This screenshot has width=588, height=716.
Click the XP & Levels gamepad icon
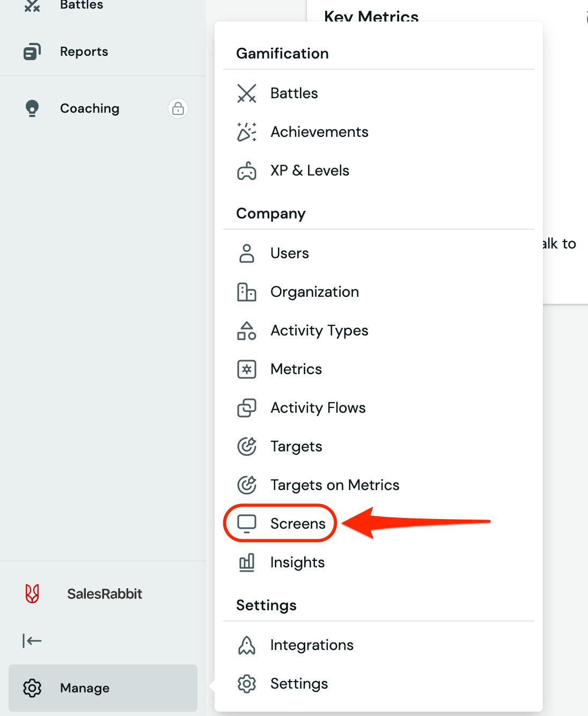point(247,171)
